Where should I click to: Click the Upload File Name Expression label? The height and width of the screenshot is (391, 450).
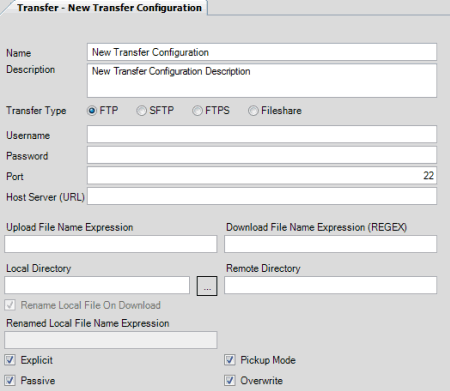pyautogui.click(x=70, y=227)
